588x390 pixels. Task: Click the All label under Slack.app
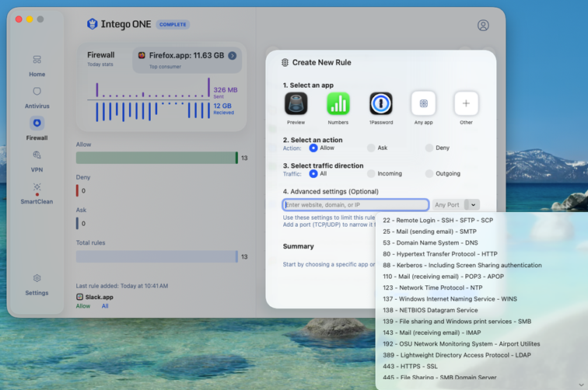(x=105, y=306)
